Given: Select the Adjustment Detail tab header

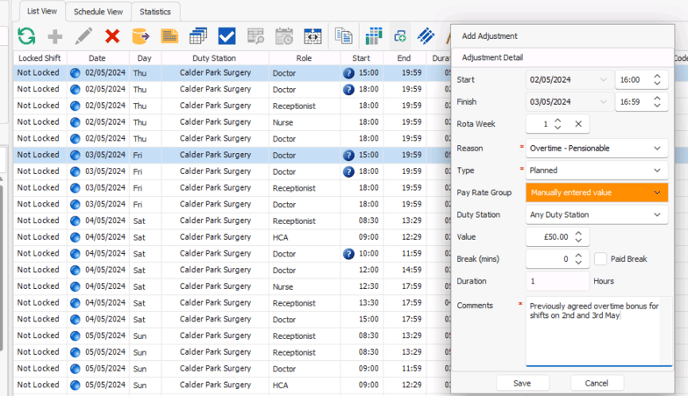Looking at the screenshot, I should 492,57.
